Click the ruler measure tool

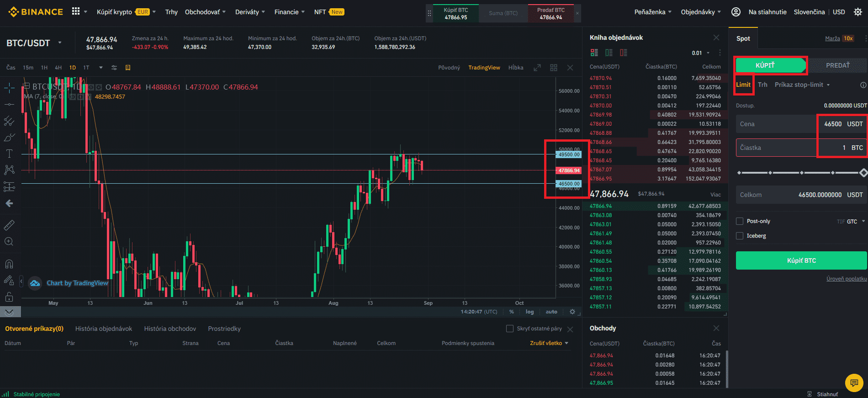click(9, 225)
